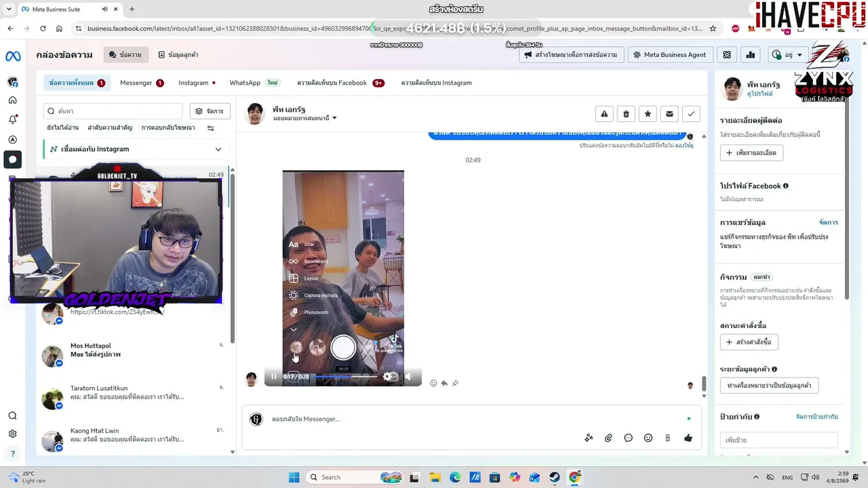Image resolution: width=868 pixels, height=488 pixels.
Task: Open the Mos Huttapol conversation
Action: tap(134, 355)
